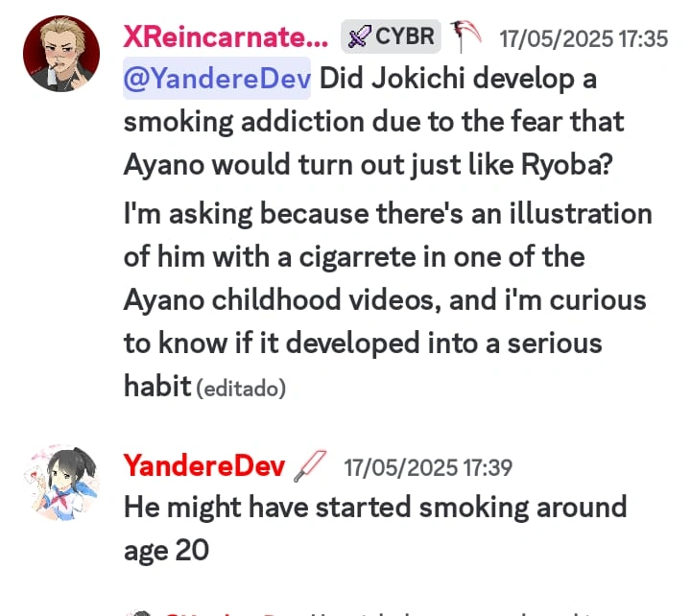
Task: Click the 'Did Jokichi develop' message text
Action: 373,122
